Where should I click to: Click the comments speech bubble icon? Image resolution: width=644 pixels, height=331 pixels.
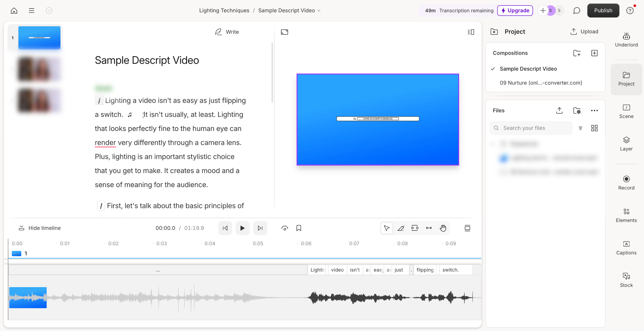click(x=577, y=11)
